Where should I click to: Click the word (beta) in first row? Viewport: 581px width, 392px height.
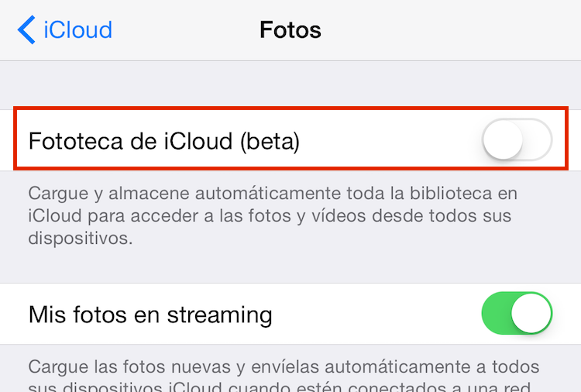pos(270,141)
